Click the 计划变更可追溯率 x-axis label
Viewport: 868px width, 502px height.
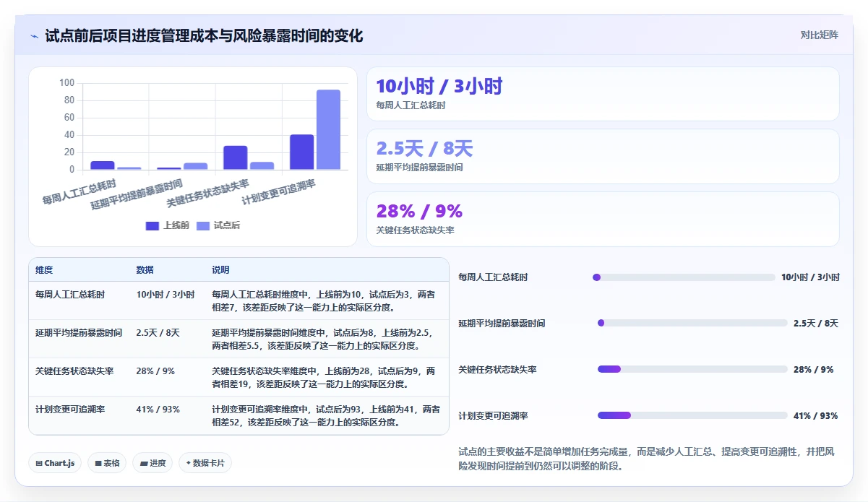coord(280,192)
